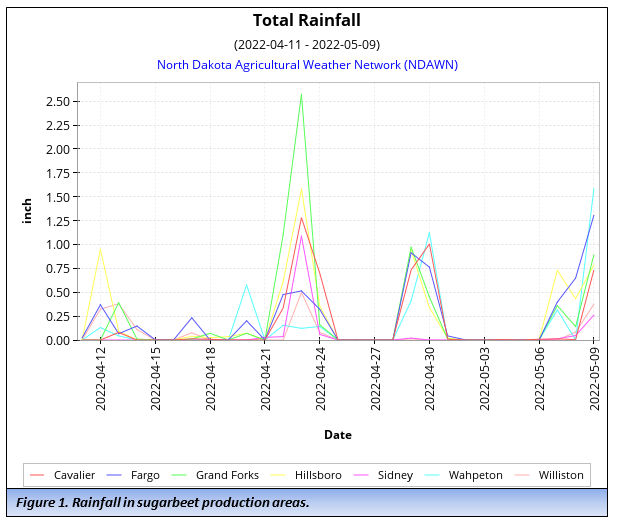Click the Cavalier red legend swatch
Viewport: 618px width, 522px height.
(37, 475)
